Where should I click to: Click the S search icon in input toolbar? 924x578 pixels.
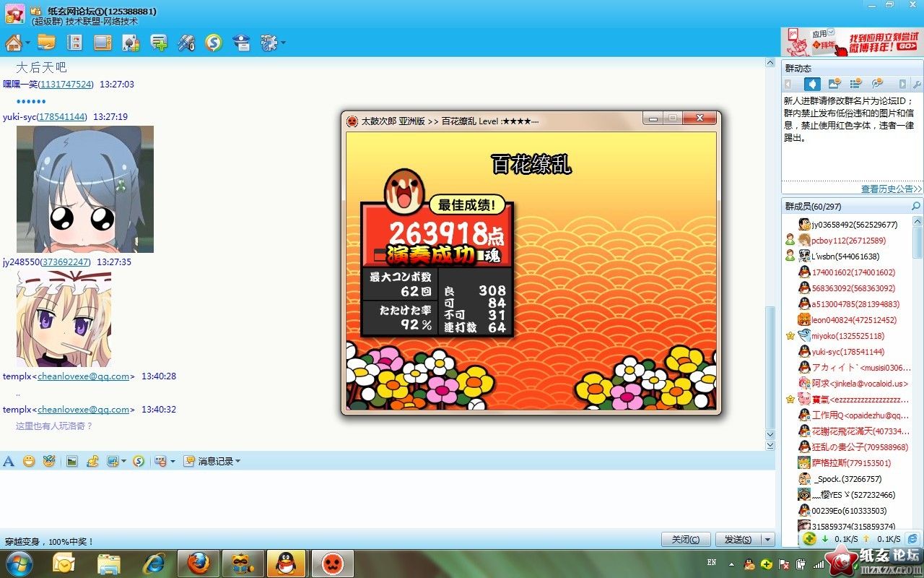(x=138, y=461)
